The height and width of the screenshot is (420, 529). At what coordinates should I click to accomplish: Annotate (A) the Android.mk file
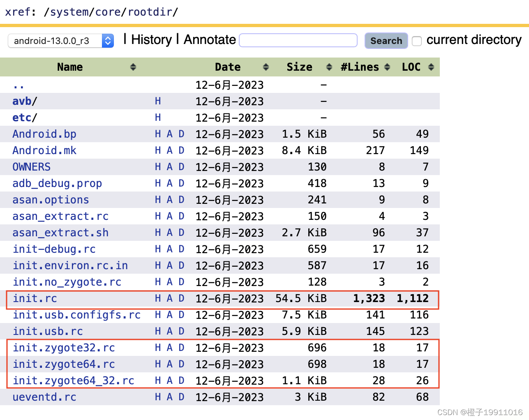coord(170,150)
